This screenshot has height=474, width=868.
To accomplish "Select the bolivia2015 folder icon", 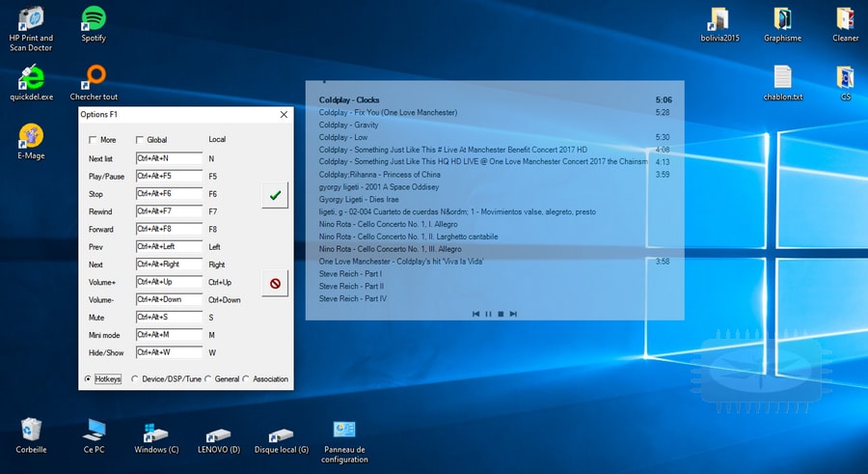I will [x=719, y=24].
